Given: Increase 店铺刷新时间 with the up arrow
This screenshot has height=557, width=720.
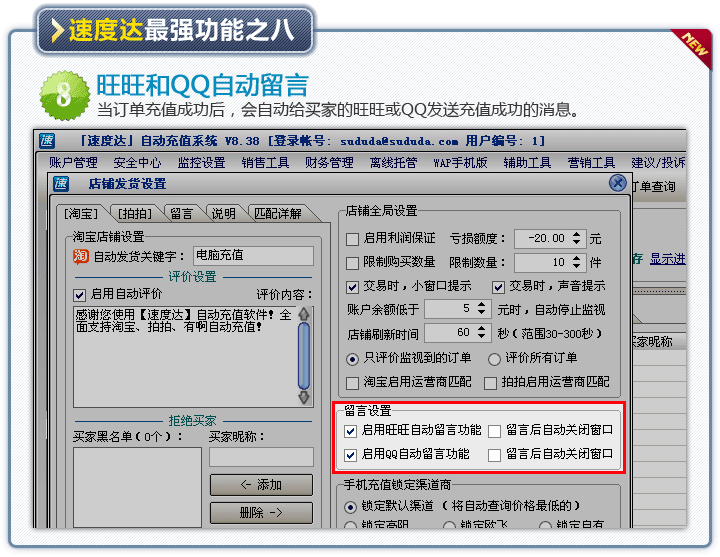Looking at the screenshot, I should [x=482, y=328].
